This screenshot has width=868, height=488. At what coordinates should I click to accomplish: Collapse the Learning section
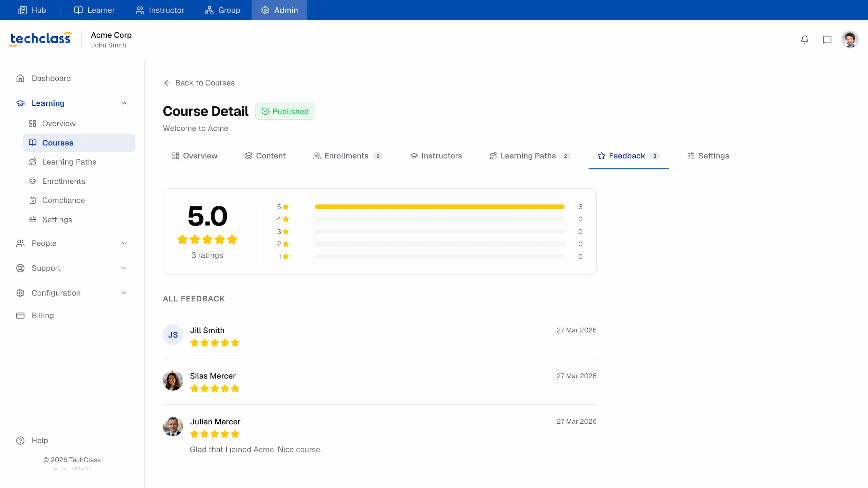pyautogui.click(x=124, y=103)
